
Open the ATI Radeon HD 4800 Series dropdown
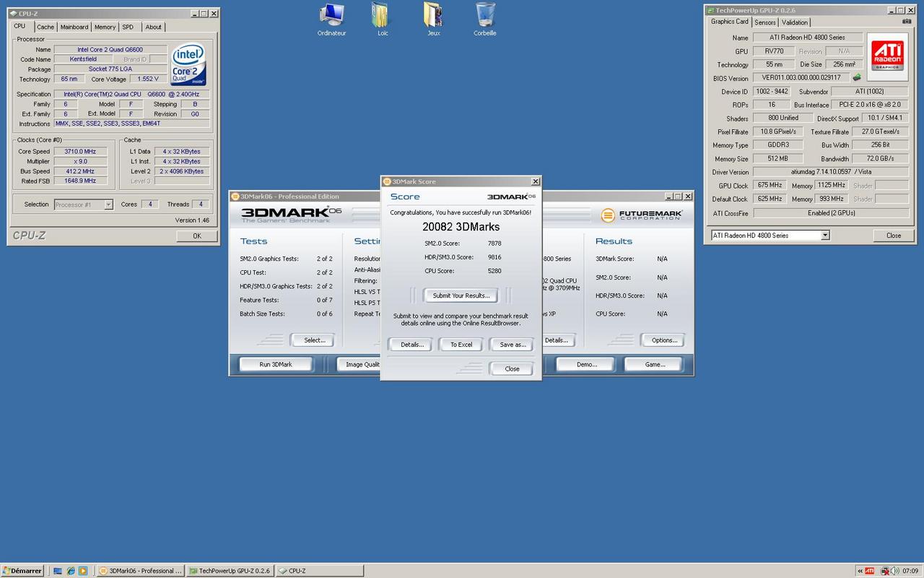770,236
